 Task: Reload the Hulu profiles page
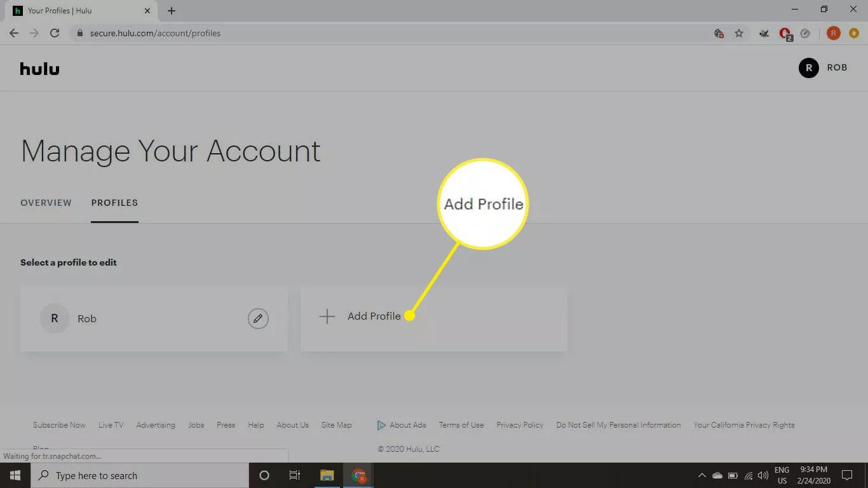(55, 33)
